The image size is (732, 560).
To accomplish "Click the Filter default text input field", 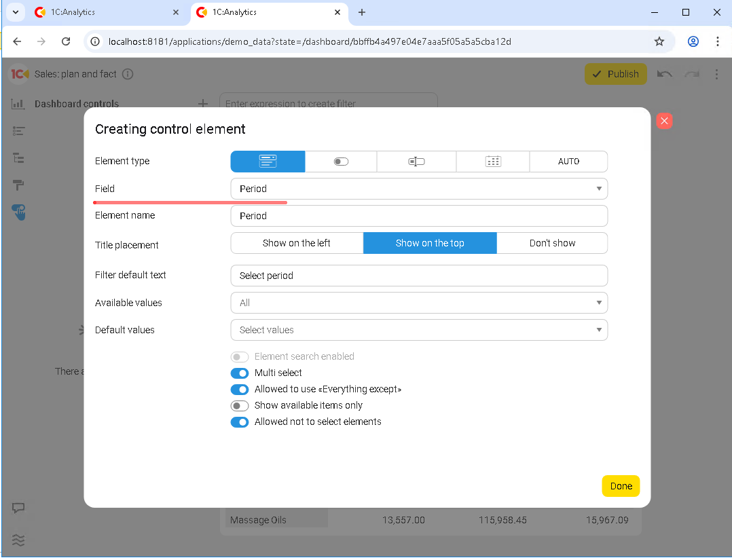I will pos(418,276).
